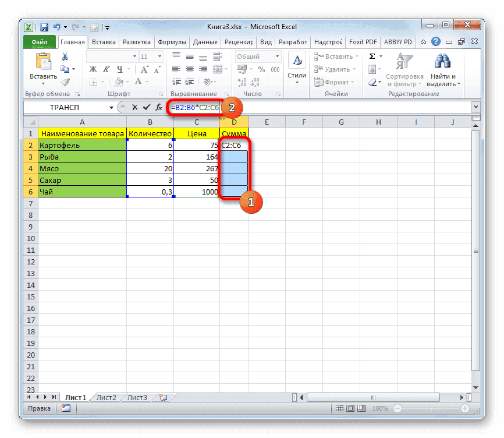The image size is (504, 438).
Task: Switch to the Вставка ribbon tab
Action: [103, 42]
